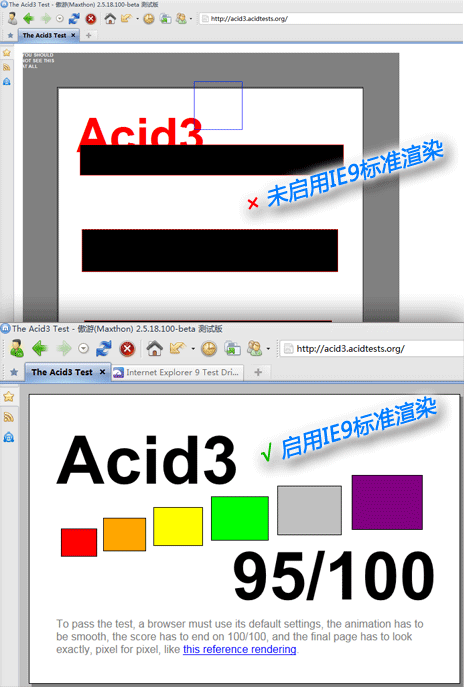Click the lower address bar showing acid3.acidtests.org

click(x=371, y=349)
